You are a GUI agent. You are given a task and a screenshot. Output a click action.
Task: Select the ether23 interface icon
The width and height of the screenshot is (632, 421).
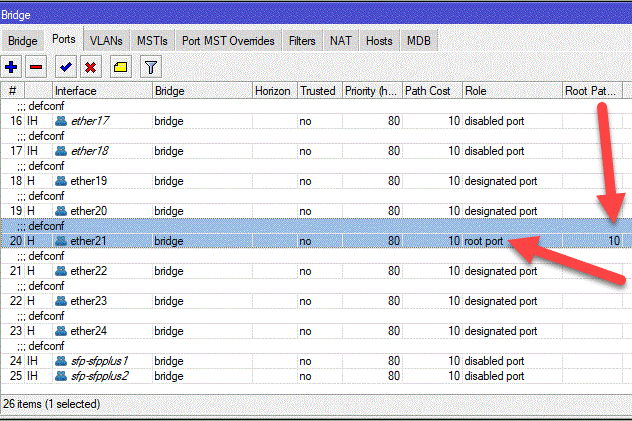tap(61, 301)
